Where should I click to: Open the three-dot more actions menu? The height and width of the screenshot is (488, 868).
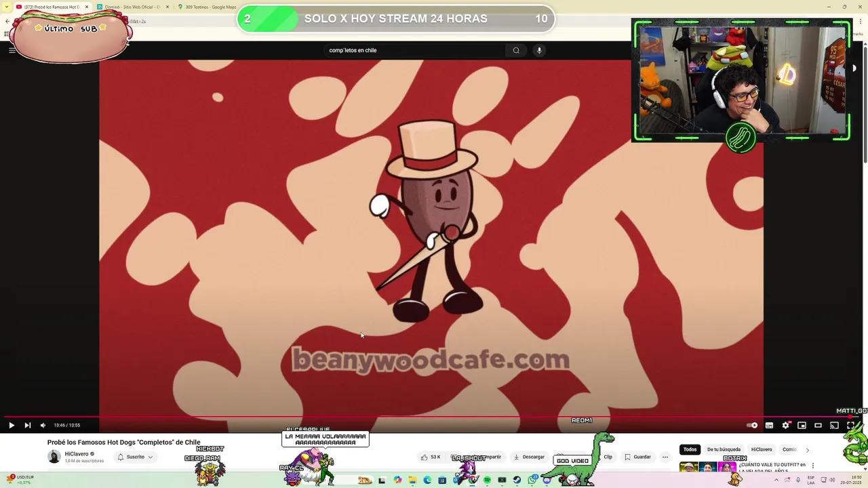665,457
